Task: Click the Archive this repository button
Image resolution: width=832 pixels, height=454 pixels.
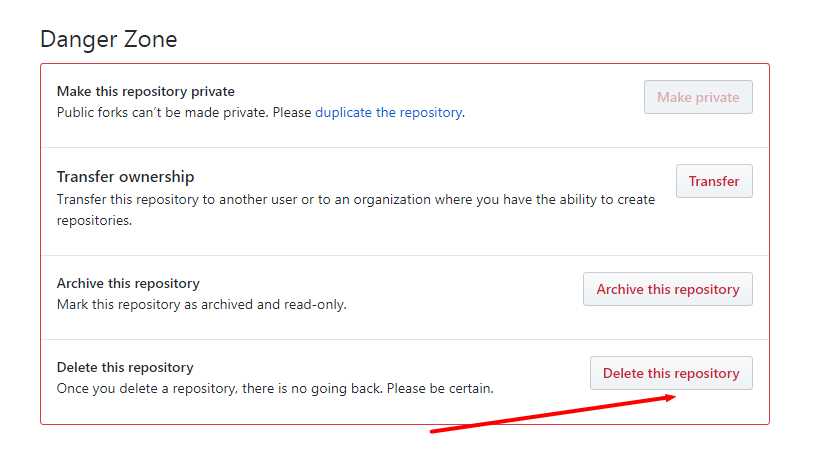Action: 667,289
